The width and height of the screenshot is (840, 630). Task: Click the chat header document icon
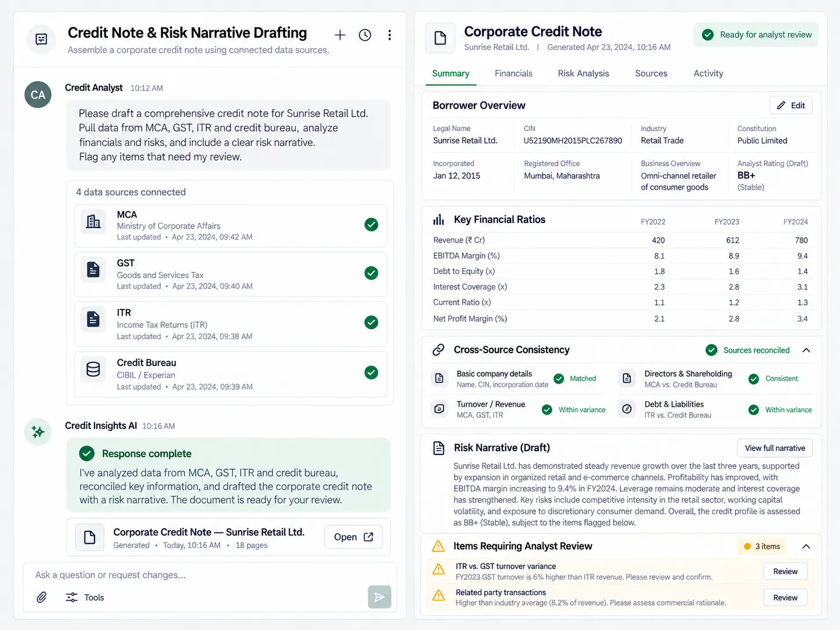41,39
